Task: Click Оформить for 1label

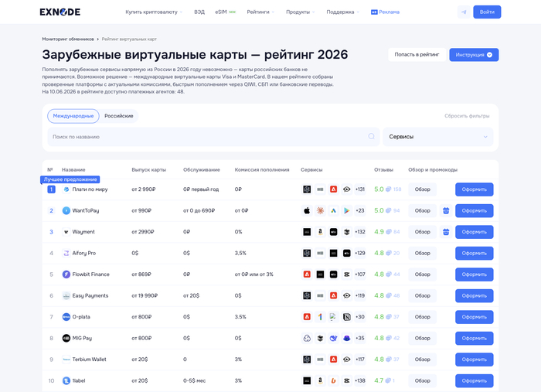Action: 474,381
